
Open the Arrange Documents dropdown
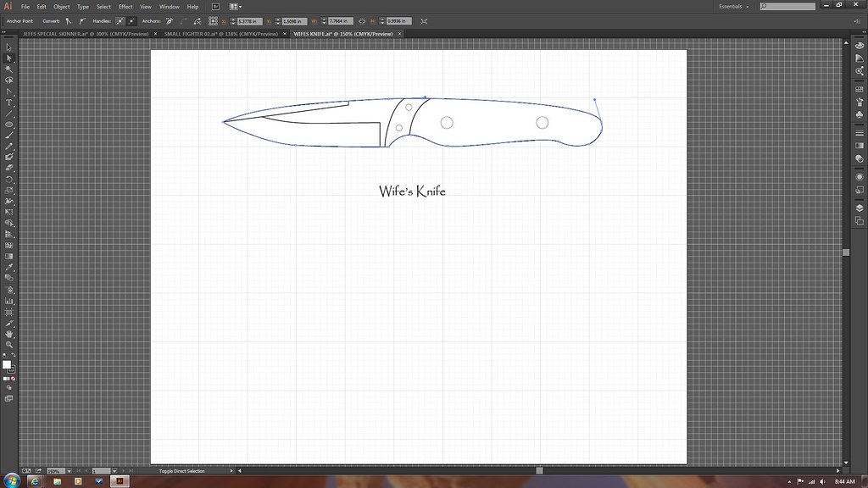click(235, 7)
